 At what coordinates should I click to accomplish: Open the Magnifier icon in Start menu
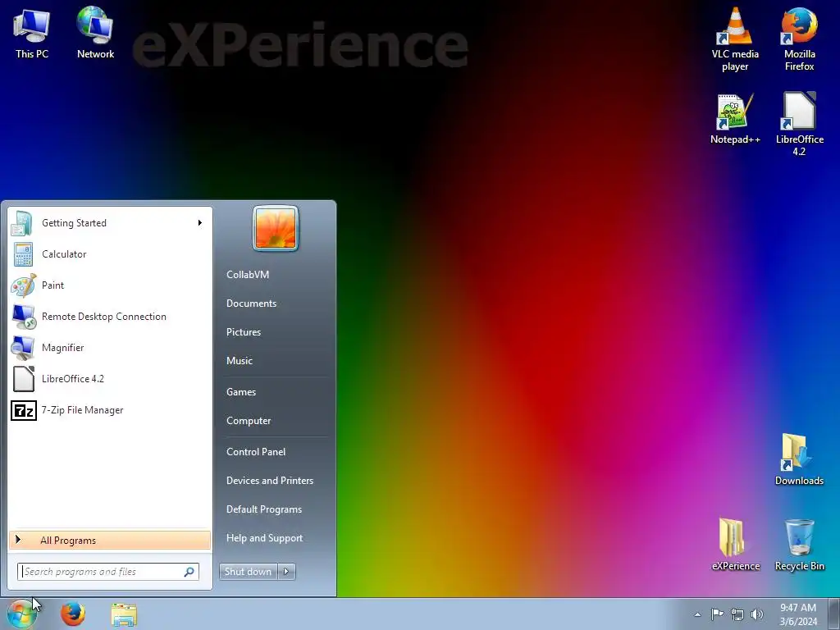click(23, 348)
